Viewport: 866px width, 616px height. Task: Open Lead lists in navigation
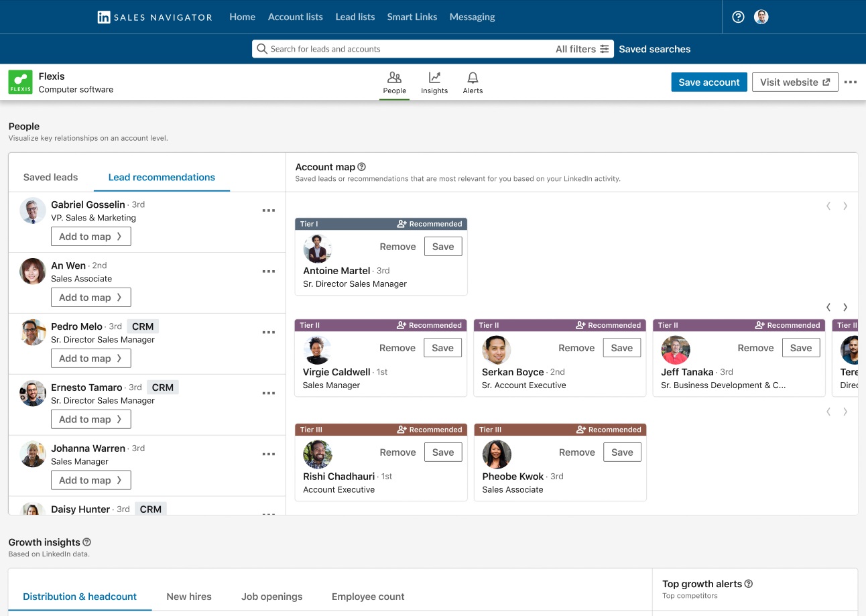point(355,17)
